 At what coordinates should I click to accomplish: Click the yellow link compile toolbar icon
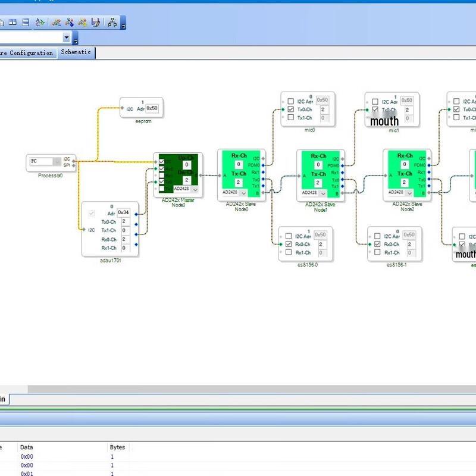pos(83,22)
